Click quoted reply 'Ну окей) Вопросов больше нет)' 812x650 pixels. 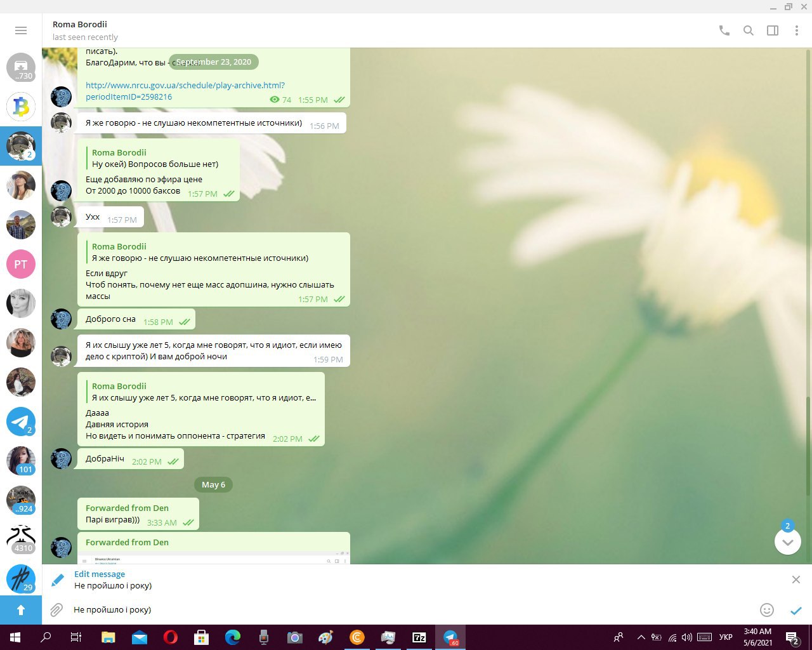[155, 158]
